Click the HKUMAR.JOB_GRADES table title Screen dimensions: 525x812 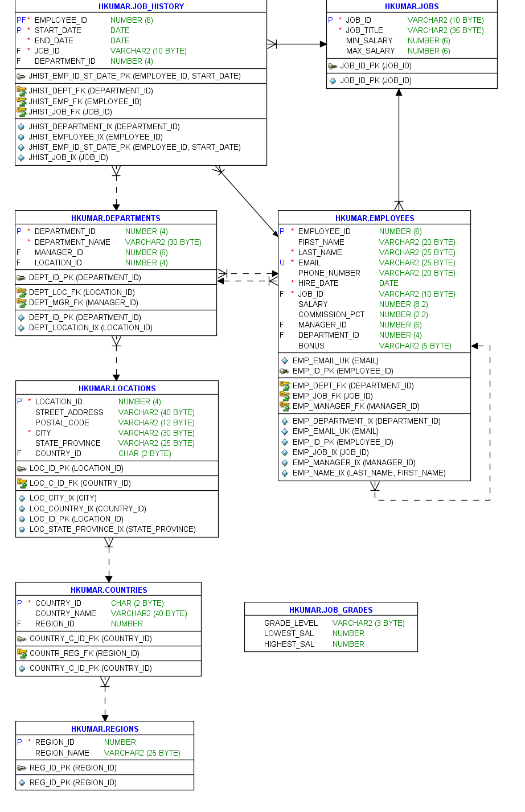point(330,608)
